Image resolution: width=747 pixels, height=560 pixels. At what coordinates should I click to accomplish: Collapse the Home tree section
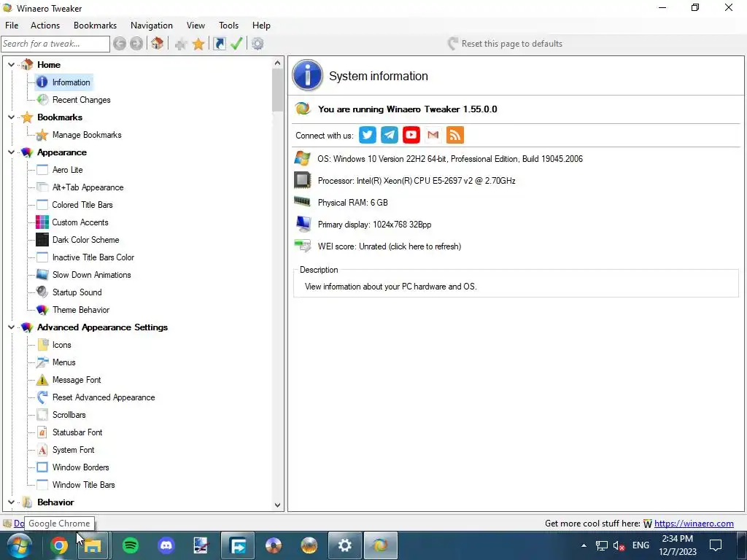click(x=12, y=65)
